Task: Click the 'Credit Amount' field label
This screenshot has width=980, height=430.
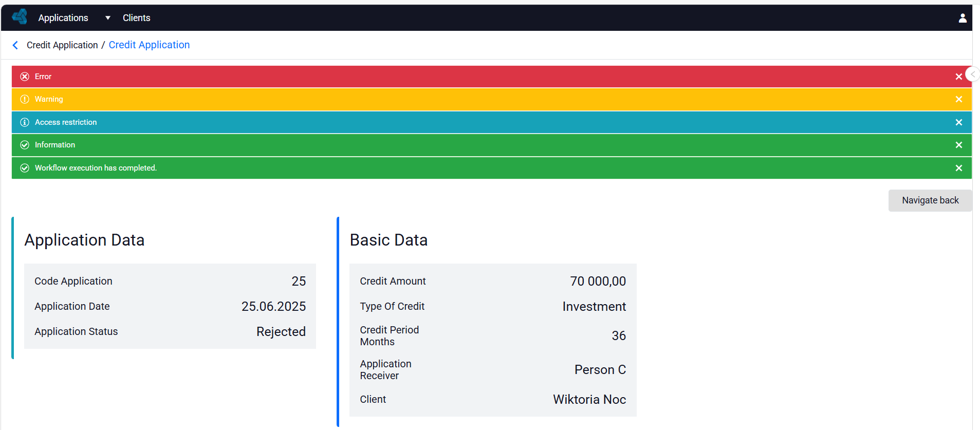Action: 393,281
